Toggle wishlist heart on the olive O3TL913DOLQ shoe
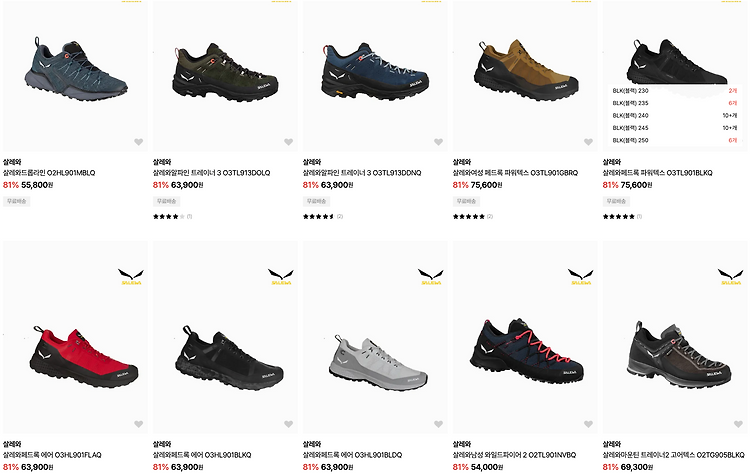The height and width of the screenshot is (474, 750). coord(288,142)
